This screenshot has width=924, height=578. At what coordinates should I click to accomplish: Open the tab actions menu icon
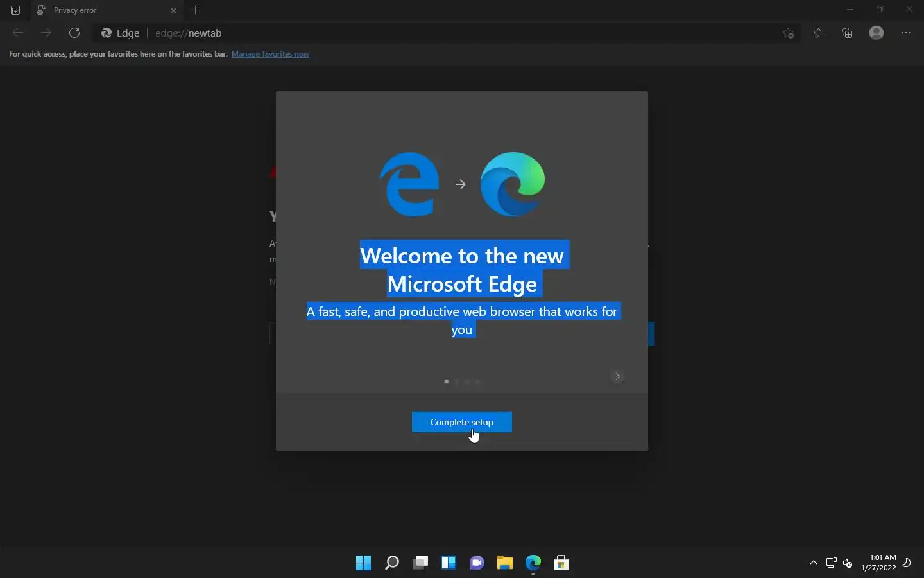[x=15, y=10]
